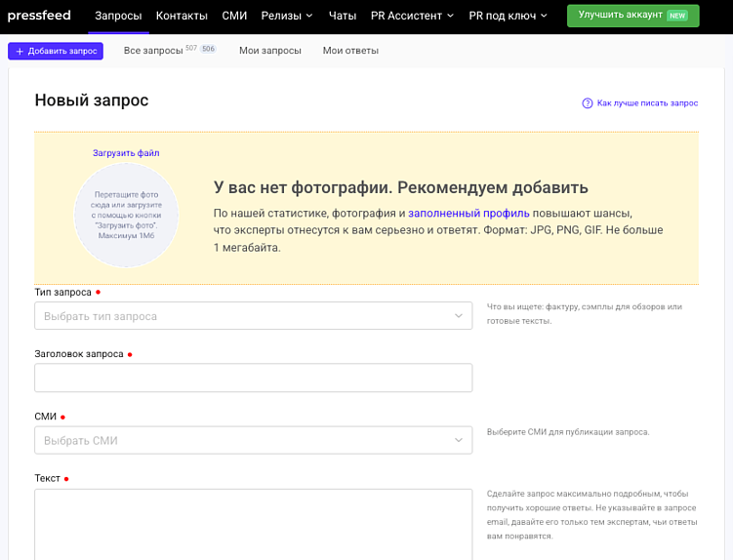Open the СМИ navigation item
Screen dimensions: 733x560
234,16
